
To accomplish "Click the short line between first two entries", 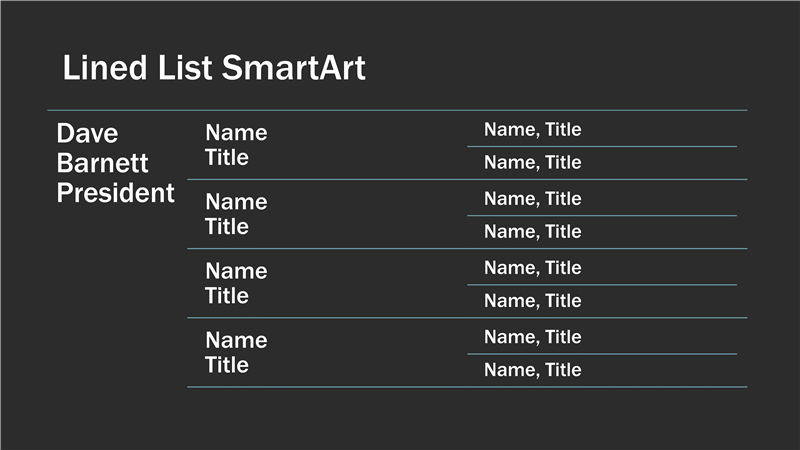I will [602, 146].
